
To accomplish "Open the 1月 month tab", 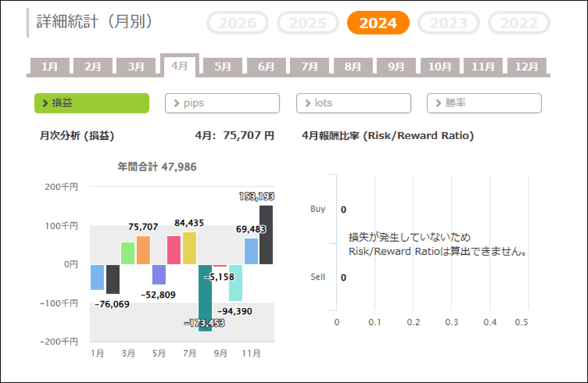I will [x=50, y=67].
